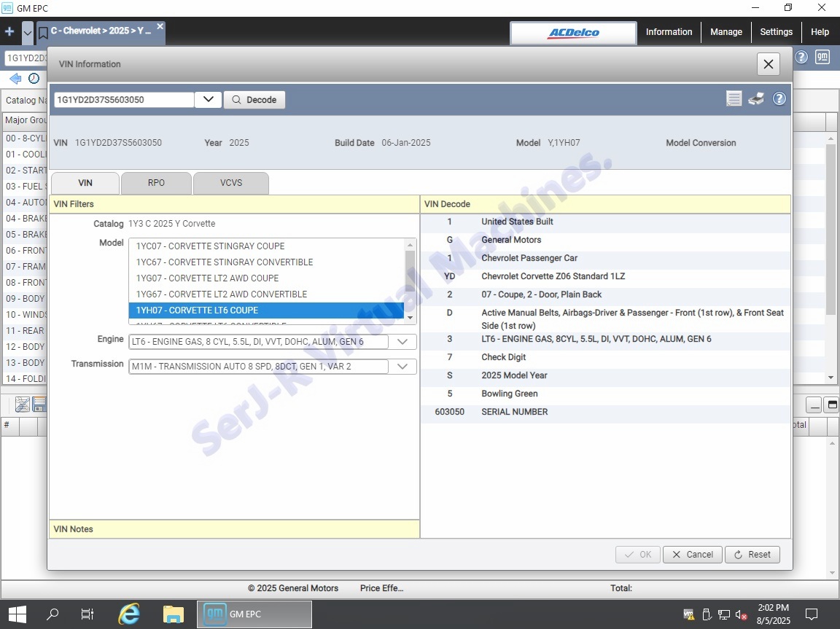Open File Explorer from taskbar
840x629 pixels.
173,614
